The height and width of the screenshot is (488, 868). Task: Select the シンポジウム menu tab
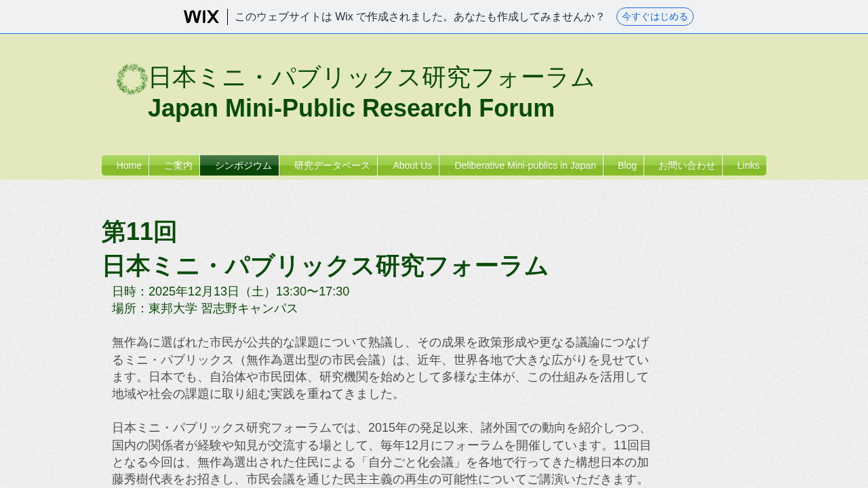click(x=239, y=165)
